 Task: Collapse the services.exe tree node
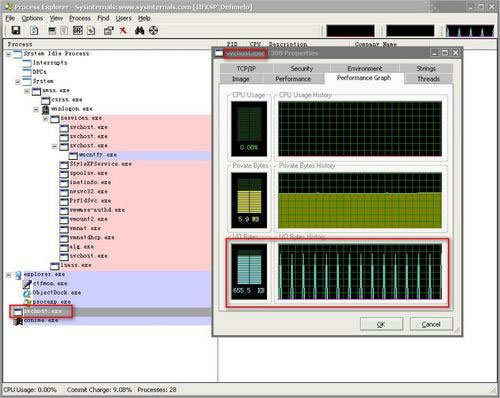click(45, 119)
